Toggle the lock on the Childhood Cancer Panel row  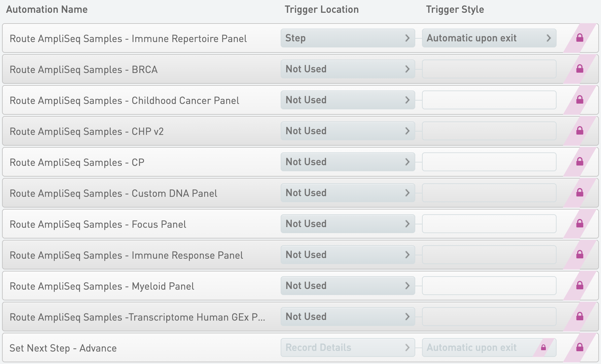579,100
